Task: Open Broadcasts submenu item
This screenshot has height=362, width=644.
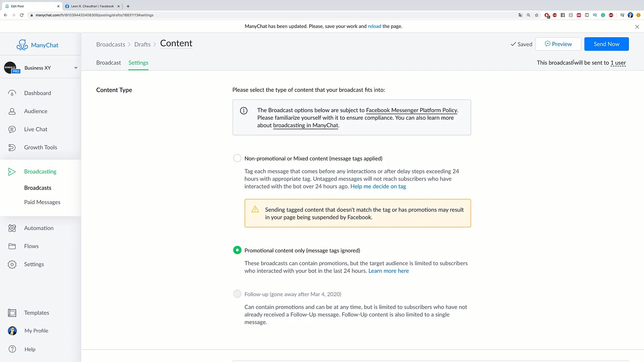Action: click(38, 188)
